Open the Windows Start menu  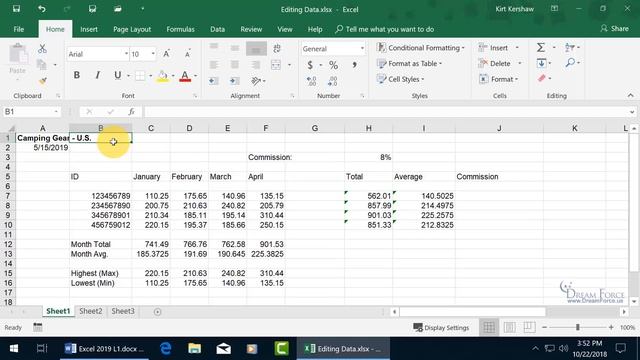click(13, 349)
